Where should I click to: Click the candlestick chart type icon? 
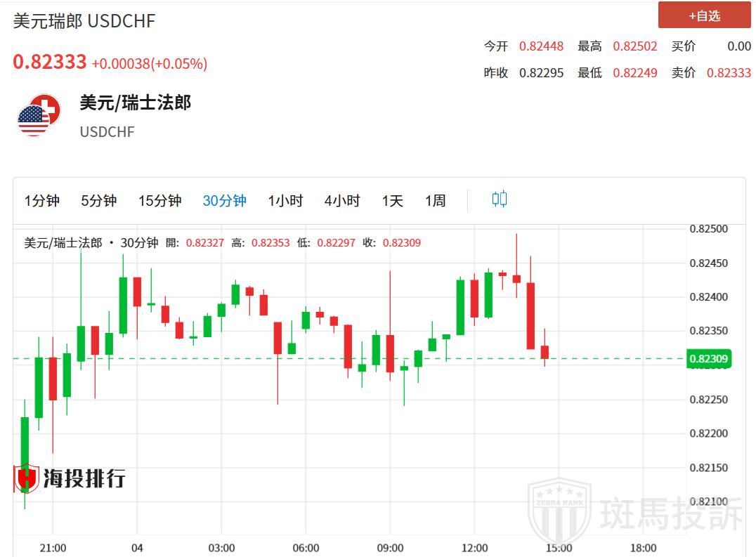[499, 199]
